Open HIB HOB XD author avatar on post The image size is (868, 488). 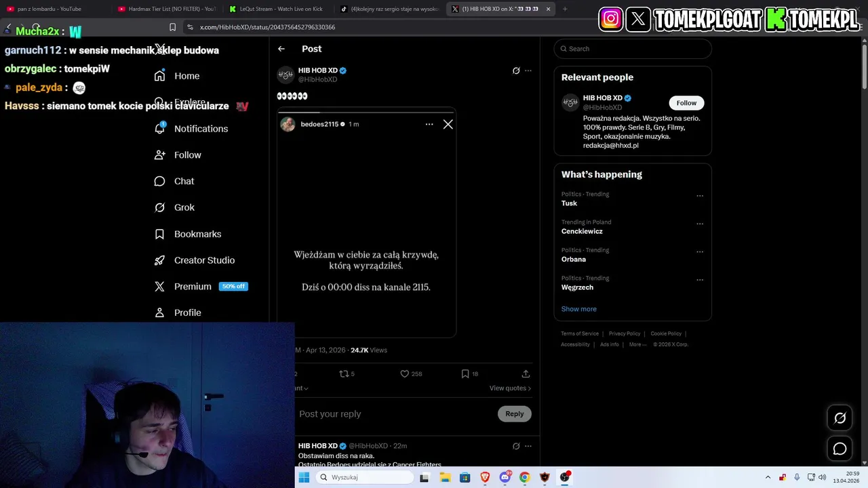point(285,75)
